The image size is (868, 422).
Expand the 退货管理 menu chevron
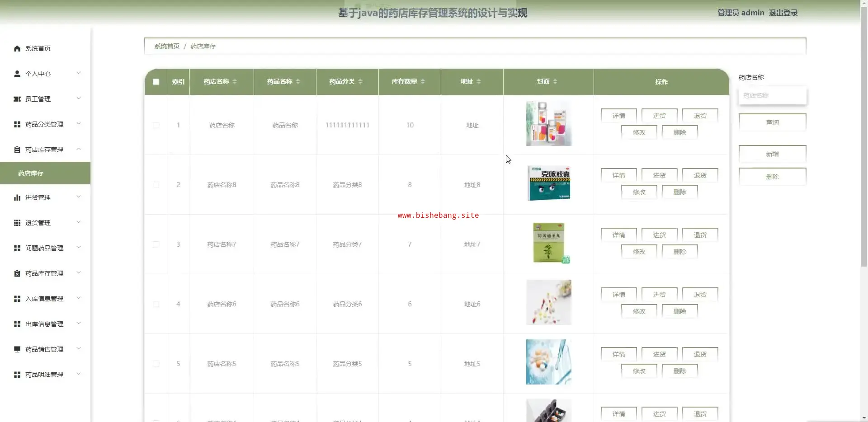coord(79,222)
